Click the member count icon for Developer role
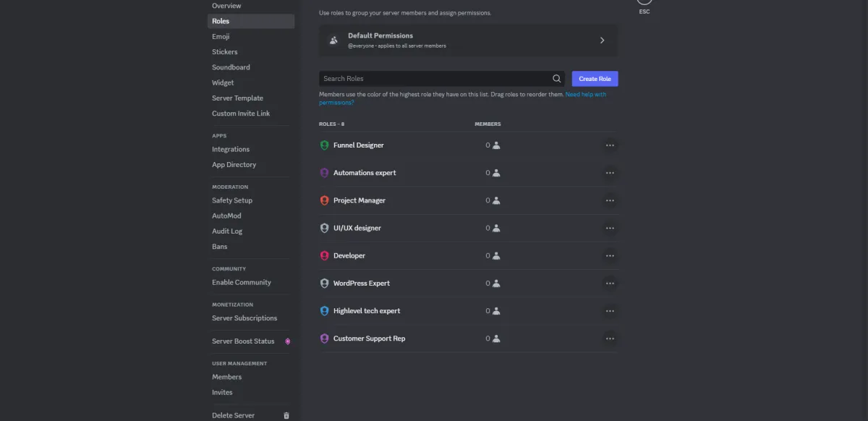The height and width of the screenshot is (421, 868). click(x=496, y=256)
